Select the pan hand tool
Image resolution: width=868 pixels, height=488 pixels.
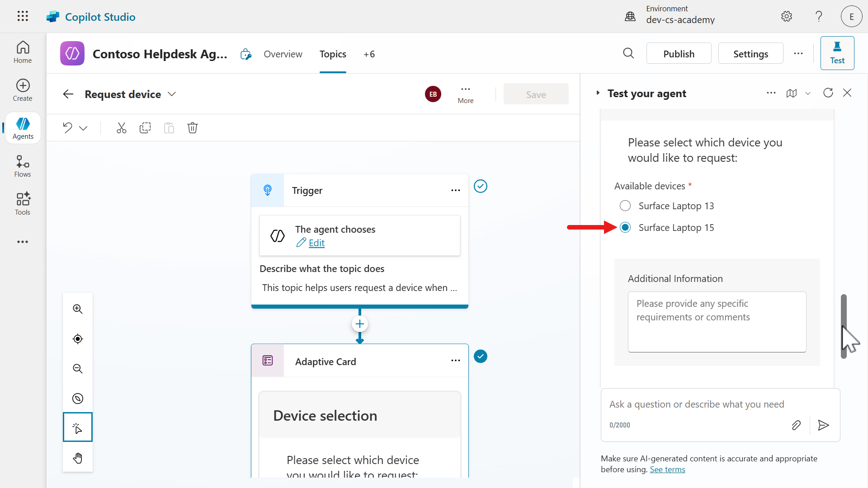coord(78,458)
